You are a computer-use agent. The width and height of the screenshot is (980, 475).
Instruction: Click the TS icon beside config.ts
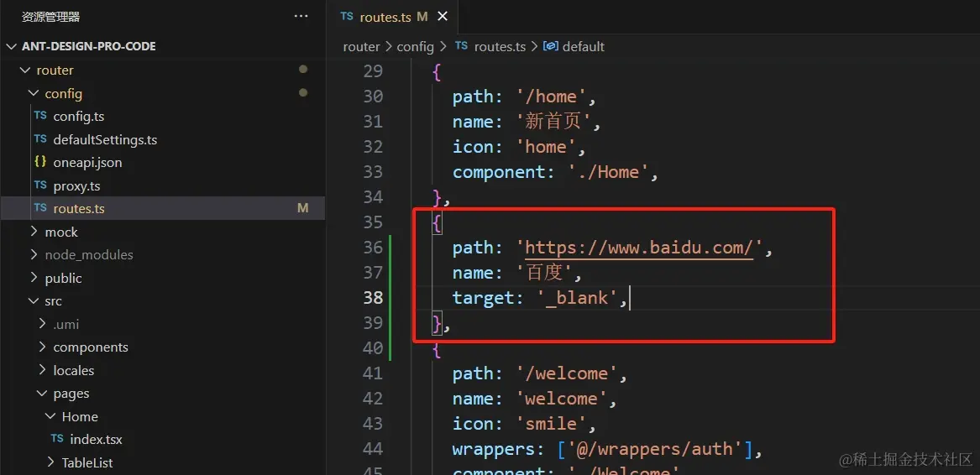[x=40, y=116]
